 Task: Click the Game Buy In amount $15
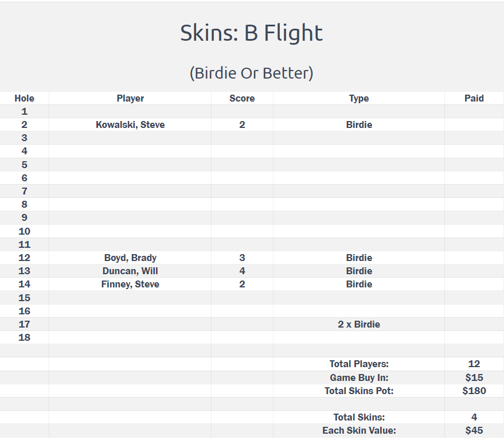pyautogui.click(x=474, y=377)
